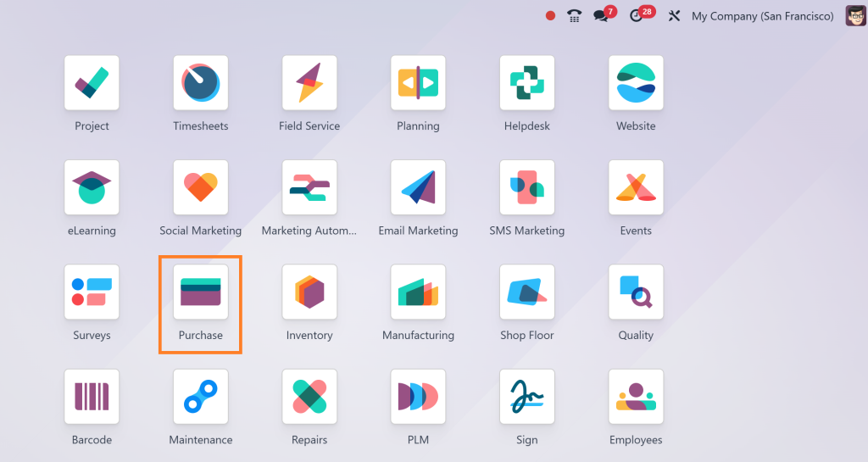Launch the Field Service app
This screenshot has width=868, height=462.
click(309, 83)
